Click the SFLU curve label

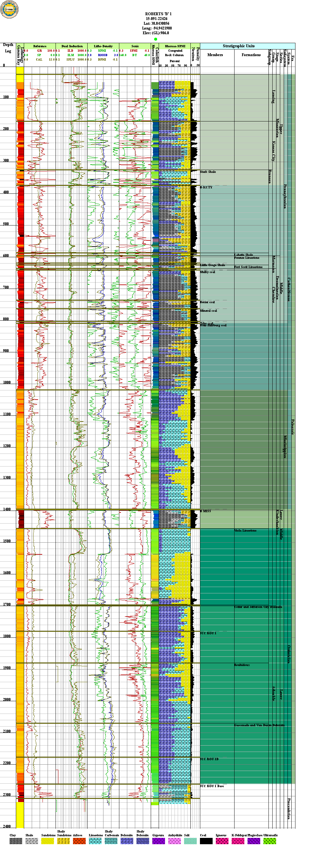[70, 60]
